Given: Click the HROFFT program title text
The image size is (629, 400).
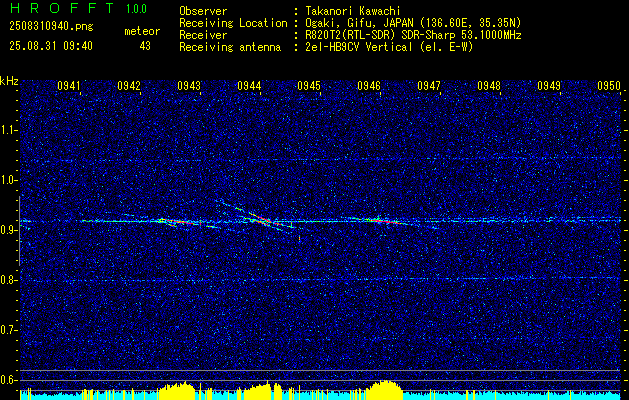Looking at the screenshot, I should [62, 8].
